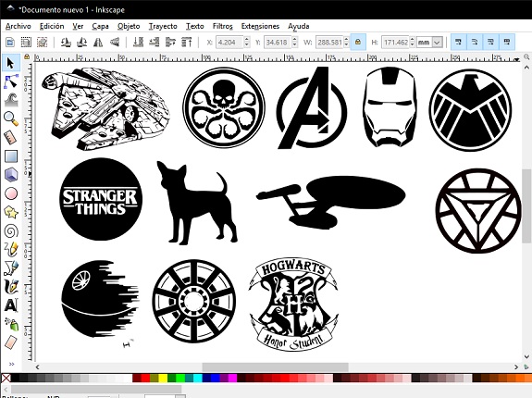Click the no-color X swatch

[6, 378]
